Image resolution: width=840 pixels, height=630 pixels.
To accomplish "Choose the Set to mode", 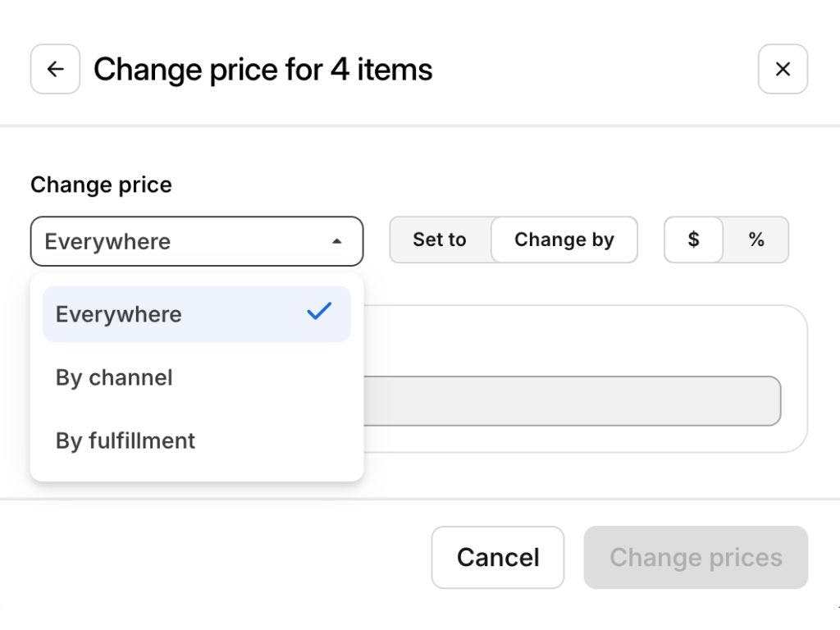I will [x=440, y=240].
